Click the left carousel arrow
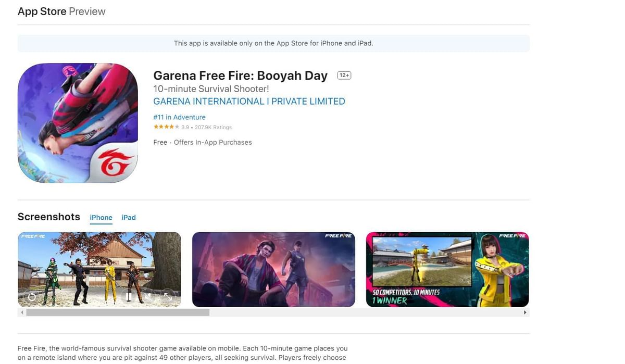Image resolution: width=625 pixels, height=364 pixels. (22, 311)
